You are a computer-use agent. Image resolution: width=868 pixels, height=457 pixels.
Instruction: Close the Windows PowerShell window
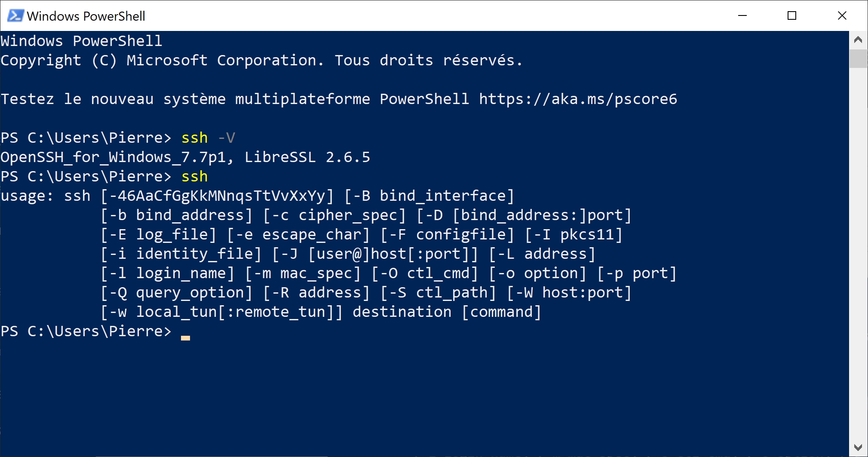pos(842,16)
